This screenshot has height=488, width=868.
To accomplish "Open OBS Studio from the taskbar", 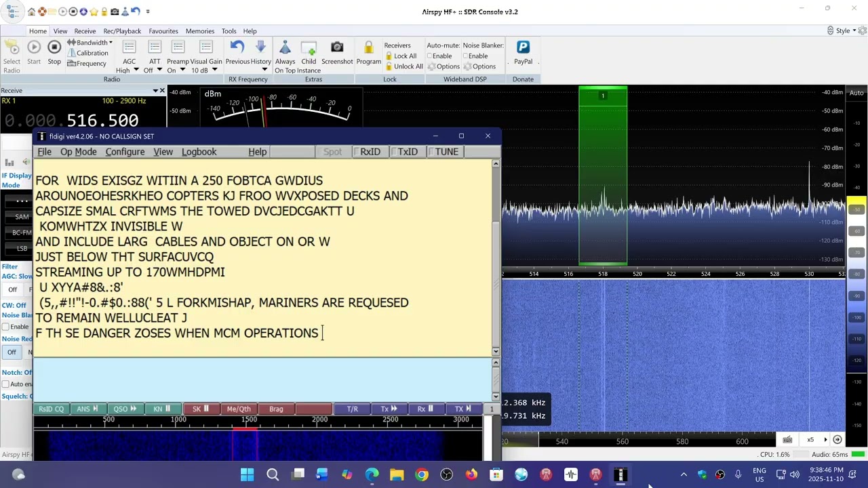I will 446,474.
